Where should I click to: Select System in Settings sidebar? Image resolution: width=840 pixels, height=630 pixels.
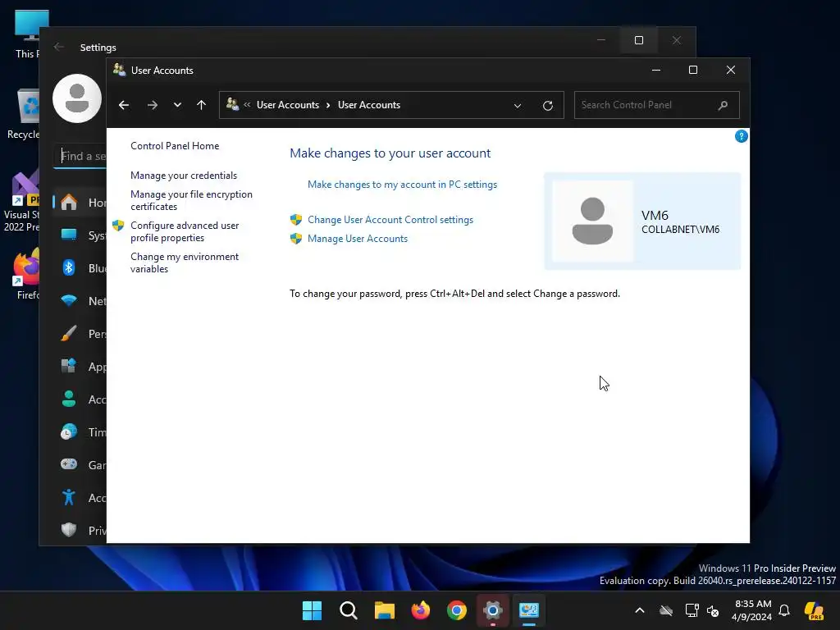(x=80, y=235)
